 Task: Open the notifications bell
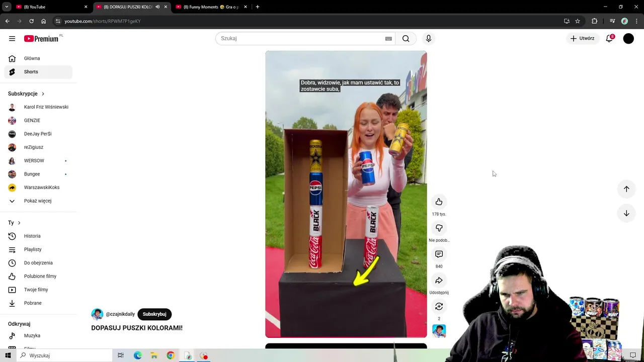pyautogui.click(x=609, y=38)
